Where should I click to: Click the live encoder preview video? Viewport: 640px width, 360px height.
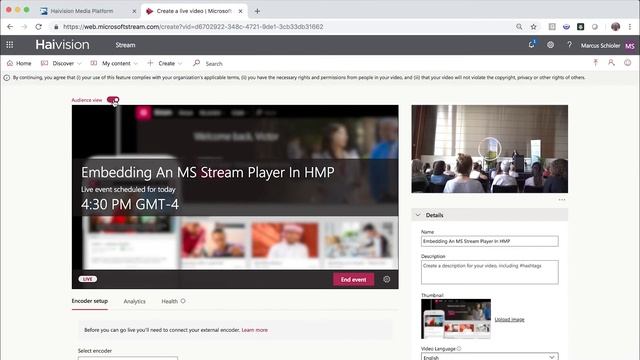coord(489,149)
